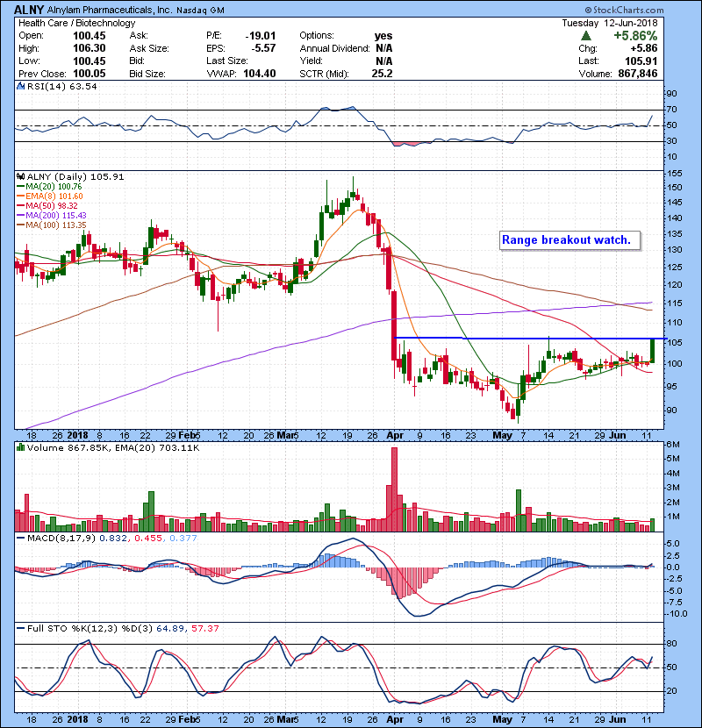Select the Prev Close value 100.05
Screen dimensions: 702x728
pyautogui.click(x=90, y=74)
